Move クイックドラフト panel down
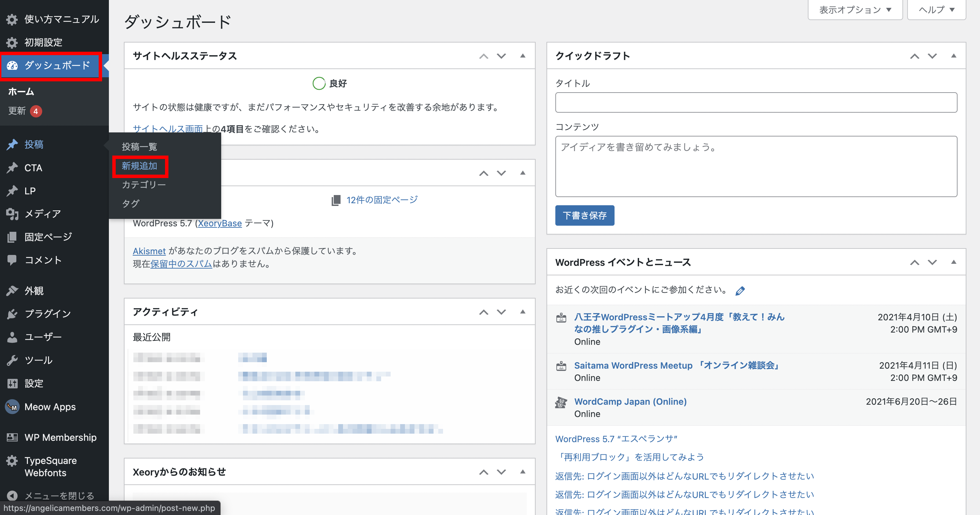Image resolution: width=980 pixels, height=515 pixels. (x=932, y=57)
